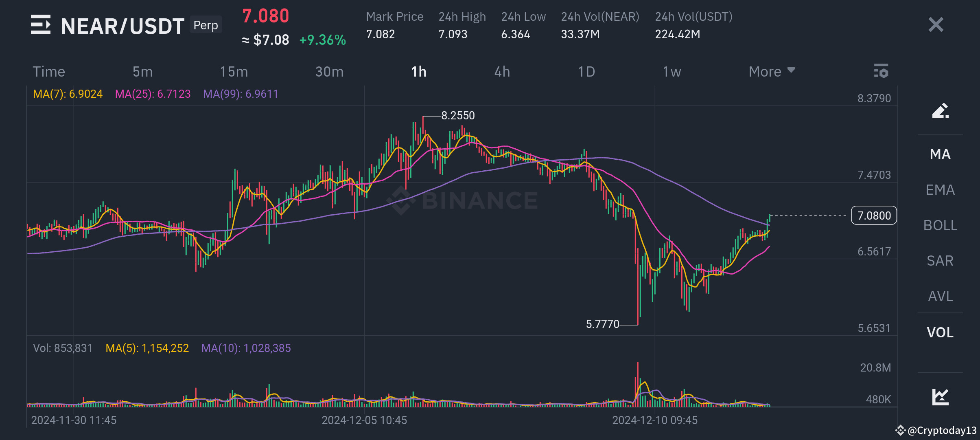The width and height of the screenshot is (980, 440).
Task: Toggle the VOL indicator panel
Action: [939, 332]
